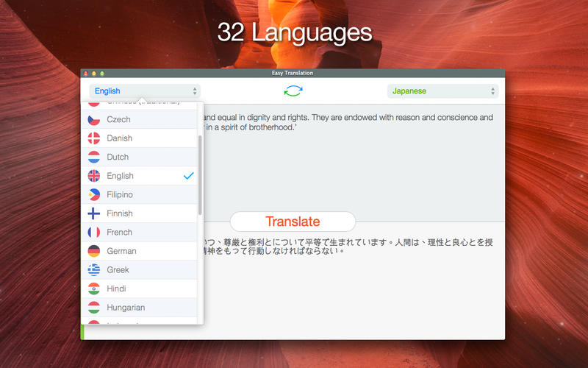Pick Hungarian from the language list

click(x=139, y=307)
